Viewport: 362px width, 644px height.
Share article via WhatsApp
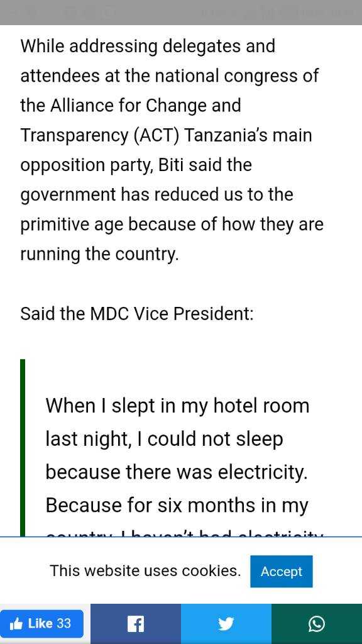coord(317,624)
